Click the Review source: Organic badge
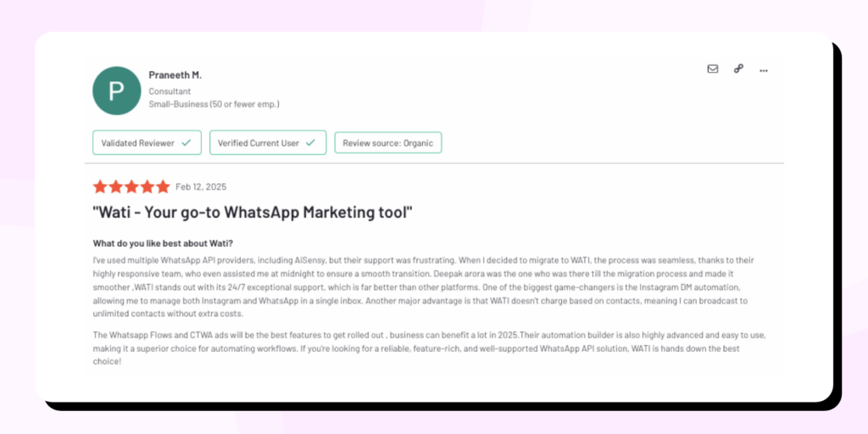 point(388,142)
